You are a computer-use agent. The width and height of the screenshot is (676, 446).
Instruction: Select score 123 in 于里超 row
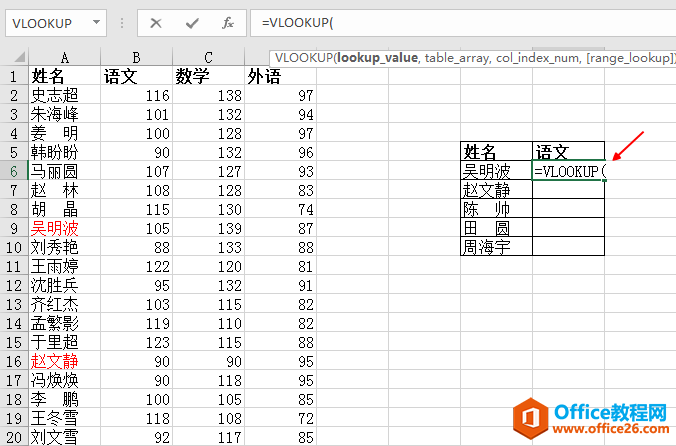pyautogui.click(x=136, y=342)
